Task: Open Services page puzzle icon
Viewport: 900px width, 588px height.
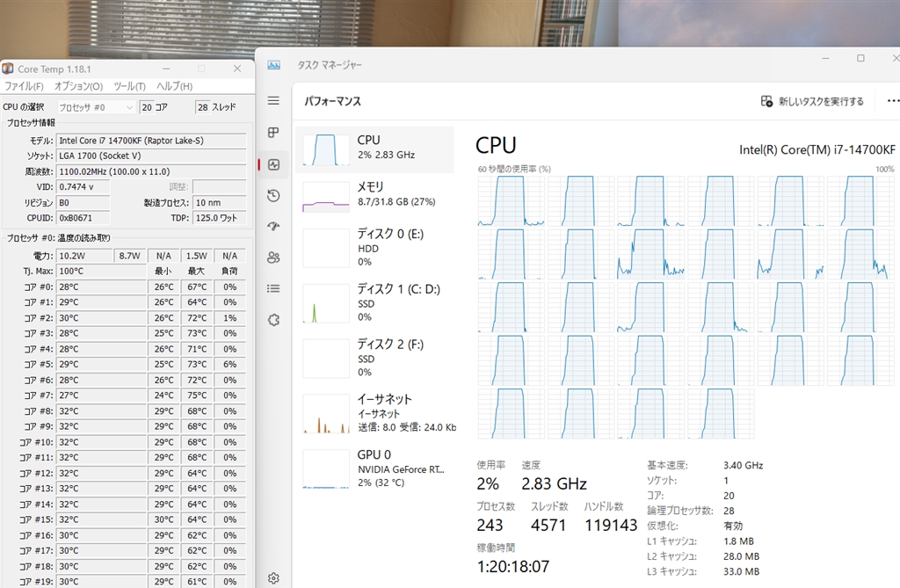Action: [x=274, y=320]
